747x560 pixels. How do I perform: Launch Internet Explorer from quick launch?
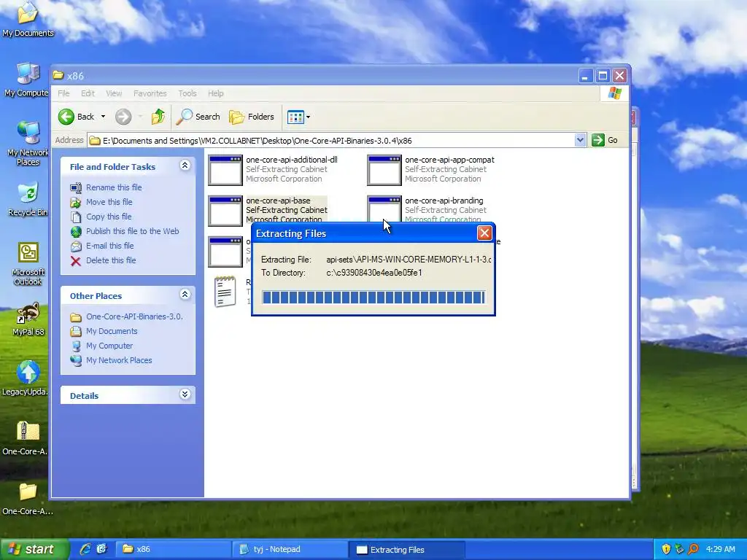(x=86, y=549)
